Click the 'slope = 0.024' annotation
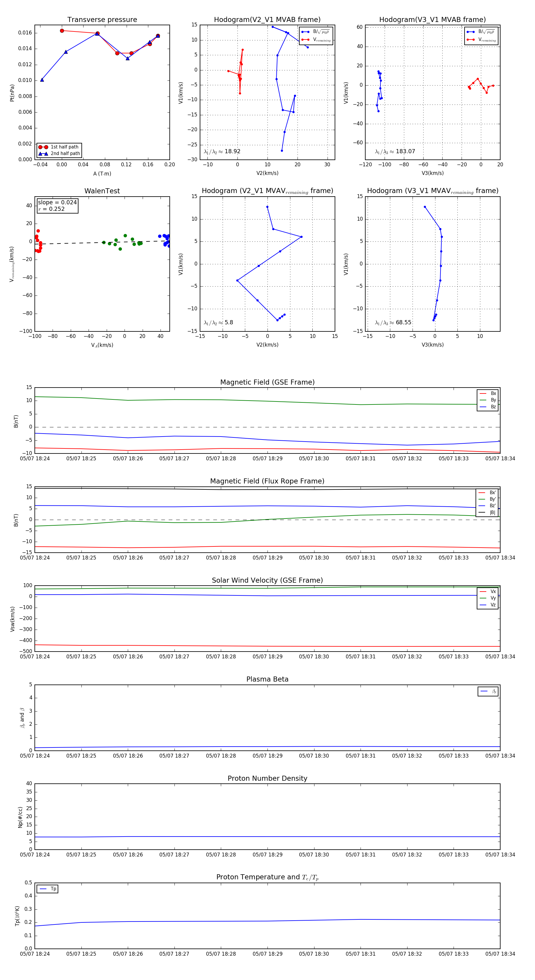This screenshot has height=980, width=535. tap(57, 203)
